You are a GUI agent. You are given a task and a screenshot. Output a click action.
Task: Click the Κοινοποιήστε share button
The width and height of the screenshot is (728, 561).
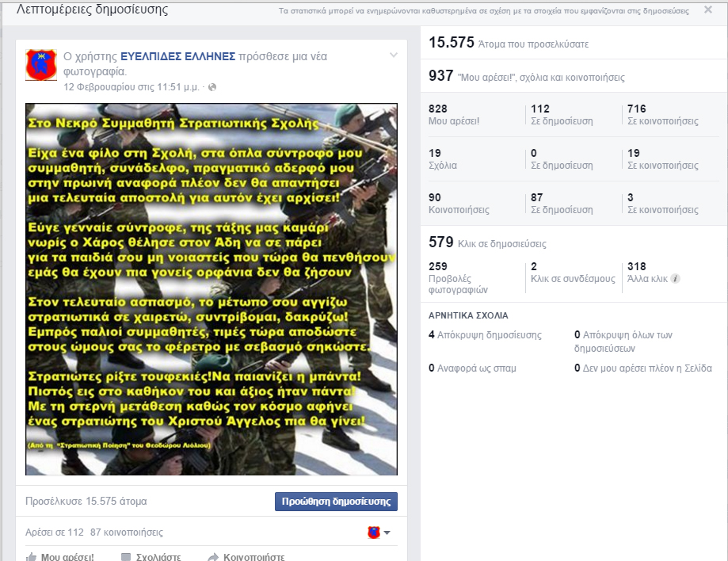(x=246, y=556)
